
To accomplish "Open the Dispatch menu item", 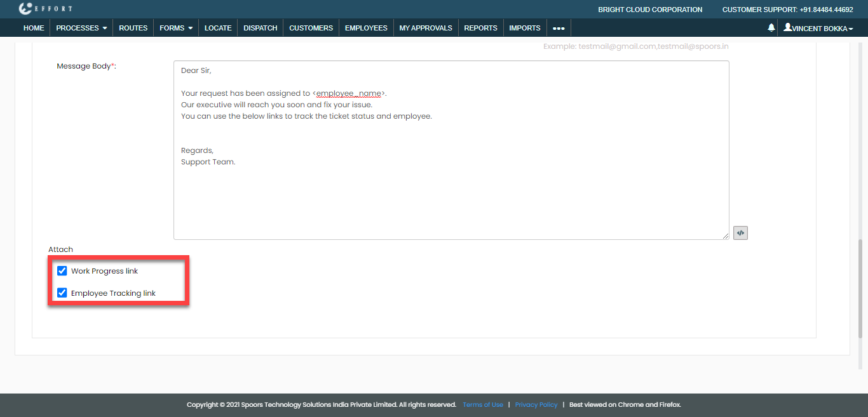I will (261, 28).
